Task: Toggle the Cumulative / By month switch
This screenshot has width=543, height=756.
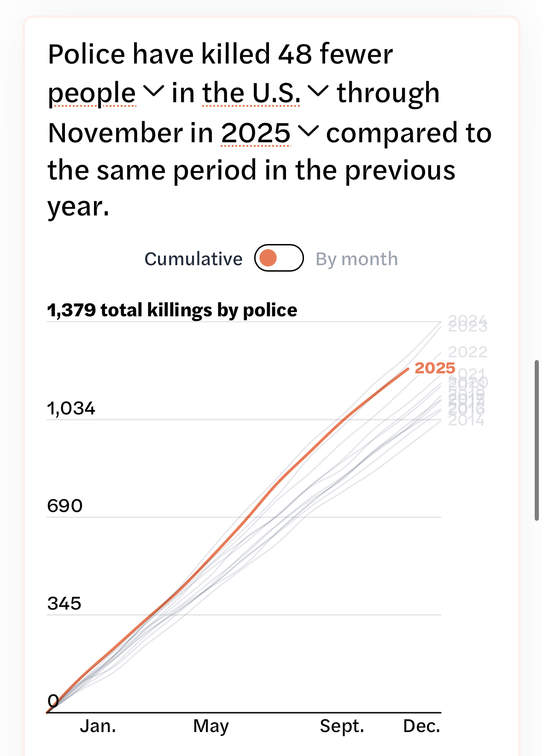Action: 279,258
